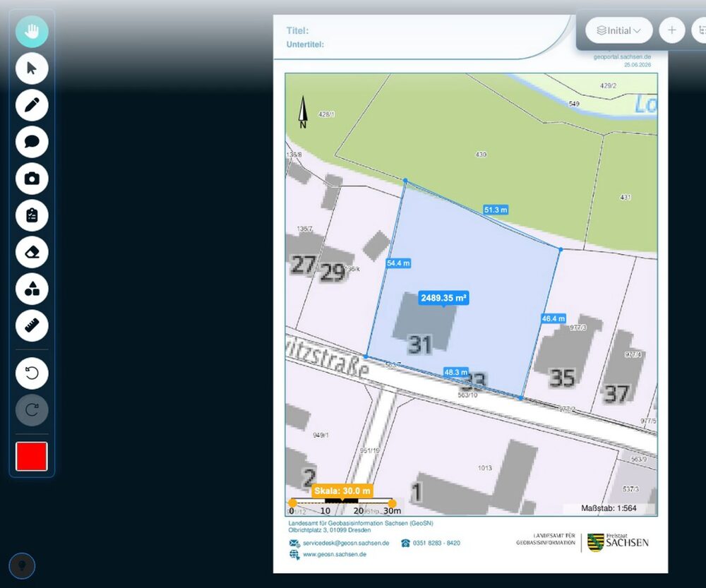This screenshot has width=706, height=588.
Task: Choose the arrow selection tool
Action: pyautogui.click(x=32, y=68)
